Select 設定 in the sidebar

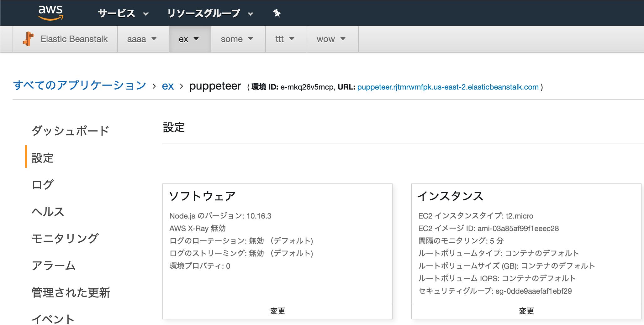pos(43,158)
